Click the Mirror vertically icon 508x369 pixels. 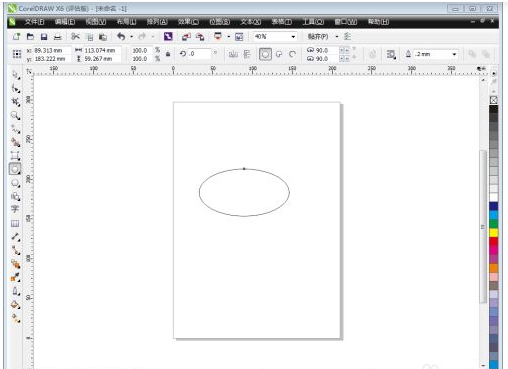247,54
